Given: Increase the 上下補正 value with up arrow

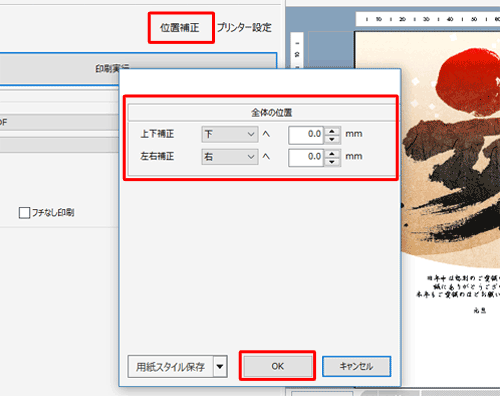Looking at the screenshot, I should point(332,131).
